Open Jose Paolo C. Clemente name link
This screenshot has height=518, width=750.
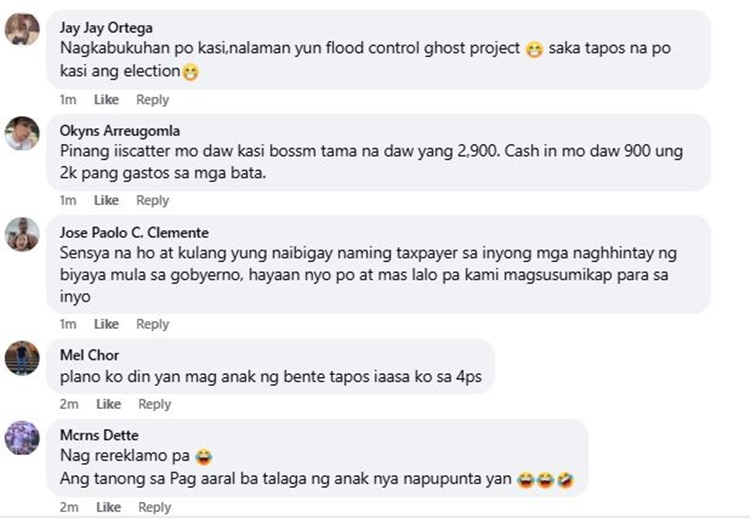click(x=134, y=232)
